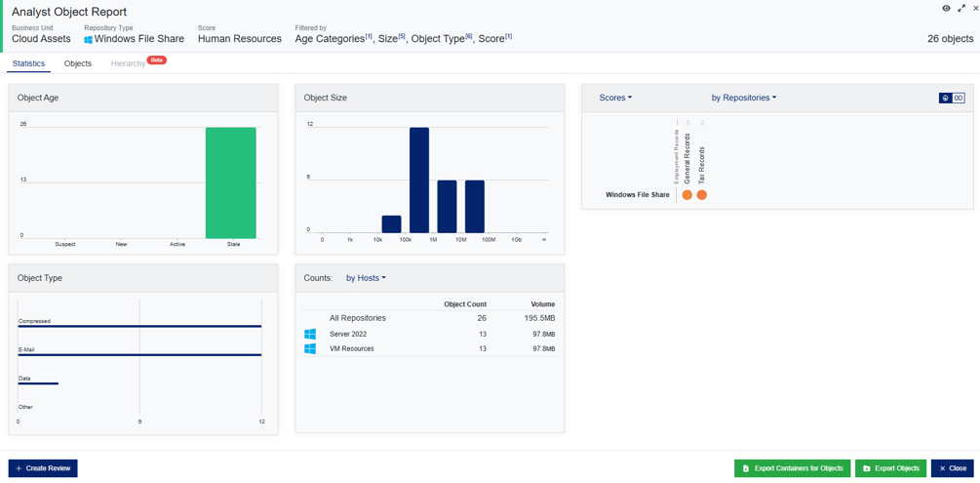This screenshot has width=980, height=483.
Task: Click the Windows icon beside Windows File Share
Action: click(x=88, y=39)
